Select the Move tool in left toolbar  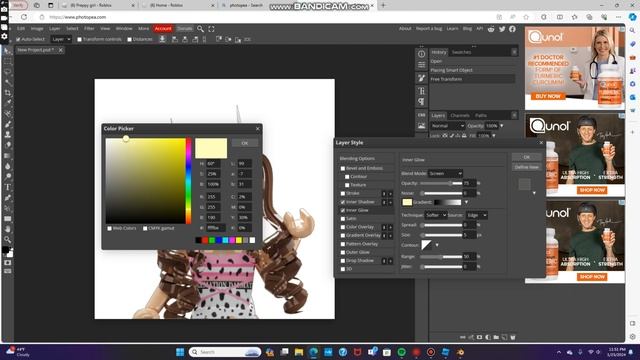(8, 51)
